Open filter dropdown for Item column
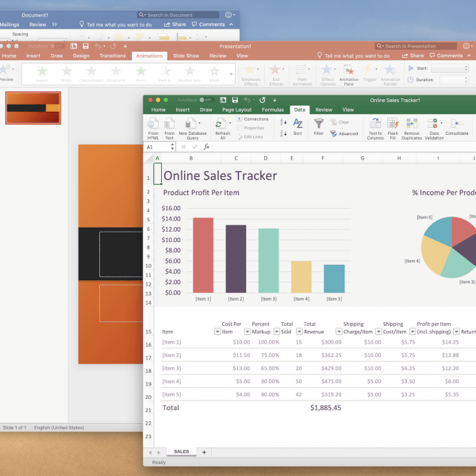The width and height of the screenshot is (476, 476). tap(217, 332)
